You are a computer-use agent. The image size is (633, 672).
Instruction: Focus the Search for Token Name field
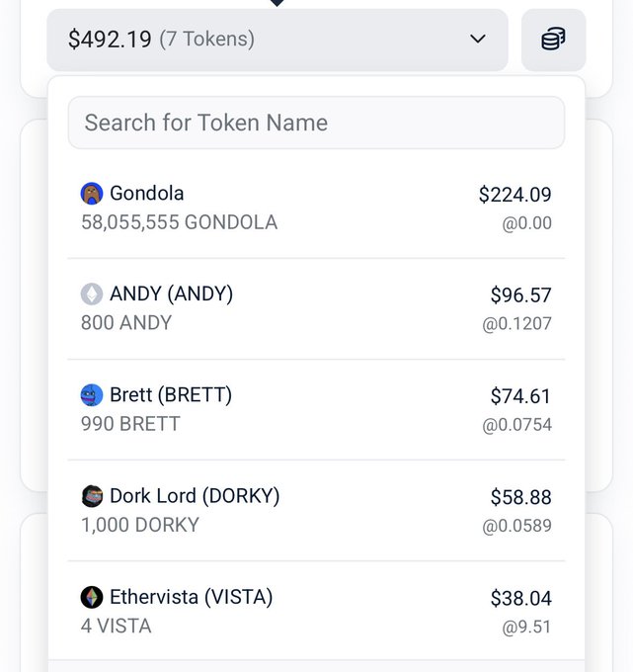pos(316,123)
